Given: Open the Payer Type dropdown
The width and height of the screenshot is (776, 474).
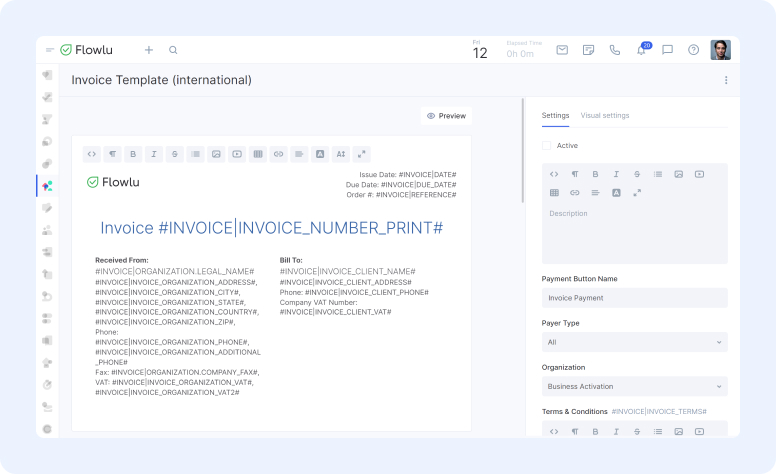Looking at the screenshot, I should pyautogui.click(x=634, y=342).
